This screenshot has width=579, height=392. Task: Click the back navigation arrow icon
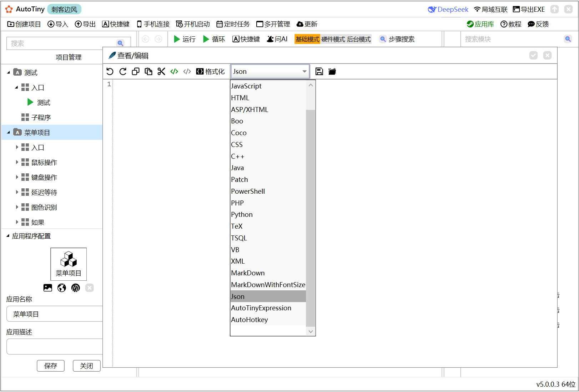click(146, 39)
